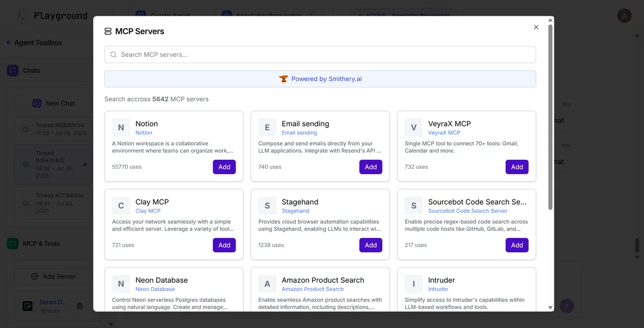Open the Amazon Product Search subtitle link
This screenshot has height=328, width=644.
tap(313, 289)
